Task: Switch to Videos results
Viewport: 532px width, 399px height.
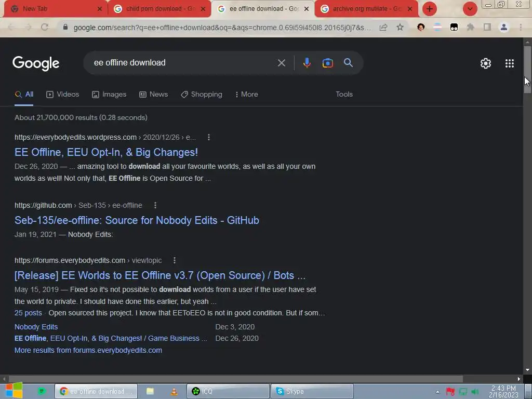Action: pos(62,95)
